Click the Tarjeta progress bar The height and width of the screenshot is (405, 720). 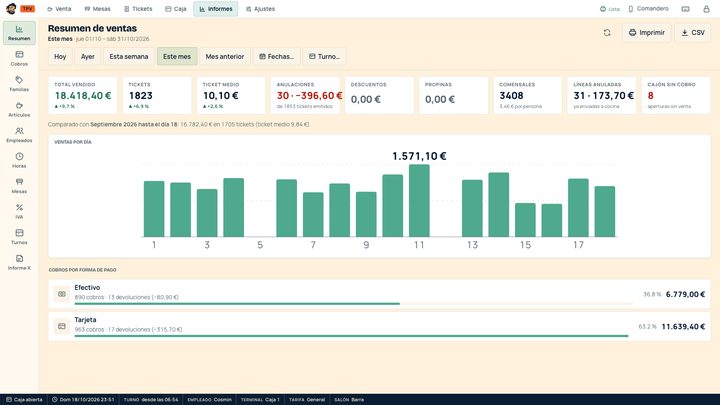click(x=353, y=336)
